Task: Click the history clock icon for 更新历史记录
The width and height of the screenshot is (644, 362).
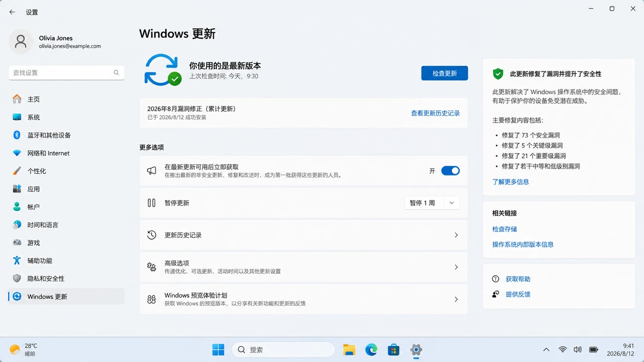Action: 151,235
